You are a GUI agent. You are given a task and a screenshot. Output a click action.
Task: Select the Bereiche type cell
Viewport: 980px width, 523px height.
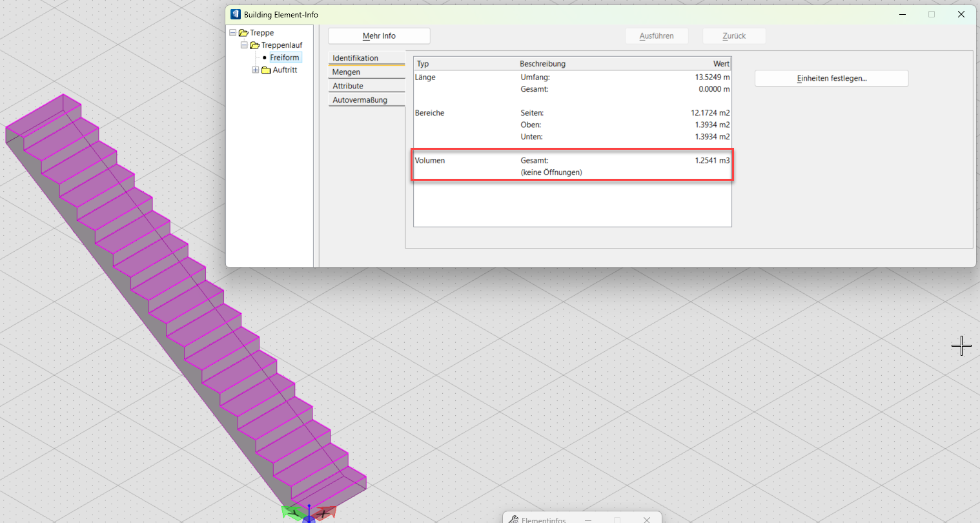tap(429, 113)
